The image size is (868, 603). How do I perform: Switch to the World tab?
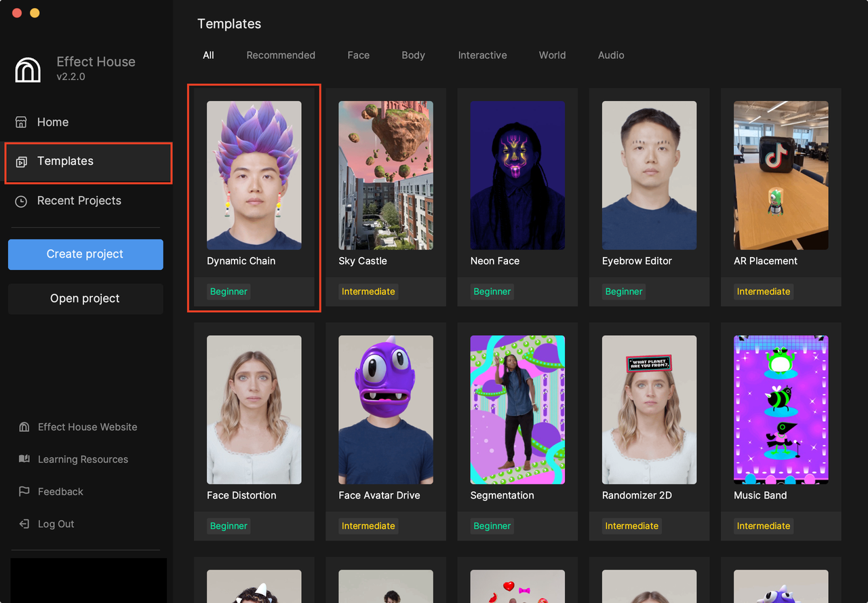pos(552,55)
